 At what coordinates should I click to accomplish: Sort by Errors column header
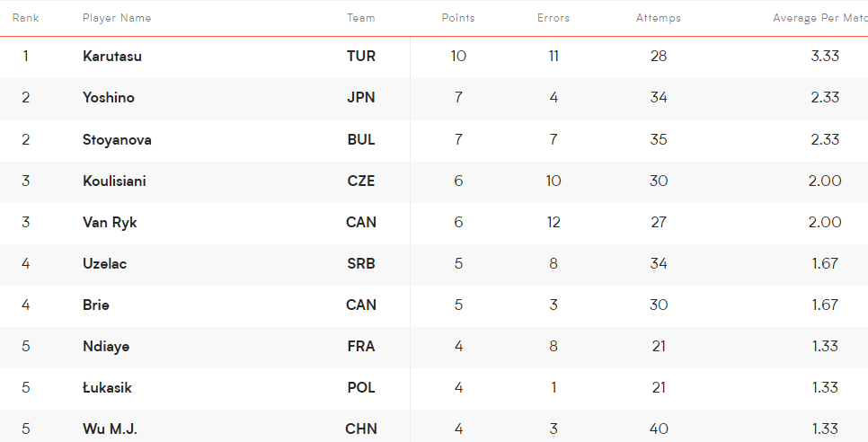pyautogui.click(x=553, y=18)
